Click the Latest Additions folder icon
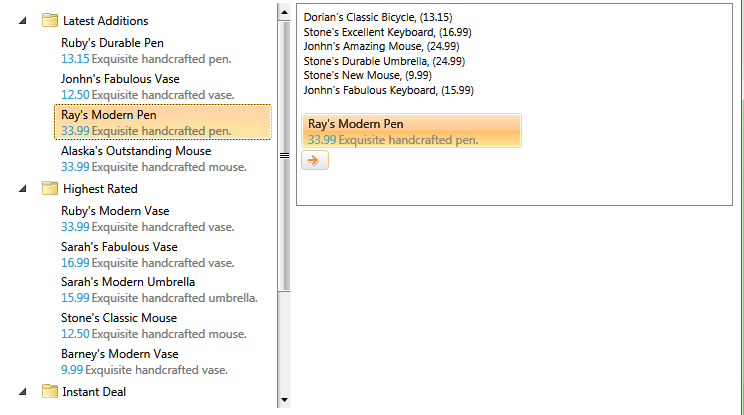This screenshot has width=744, height=415. click(x=50, y=20)
